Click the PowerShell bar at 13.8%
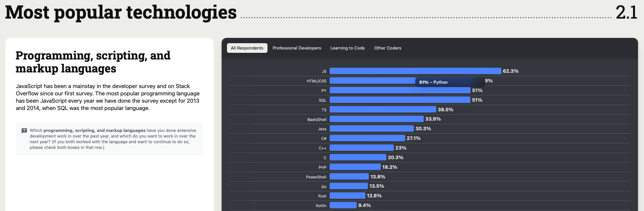The image size is (644, 211). pyautogui.click(x=349, y=177)
